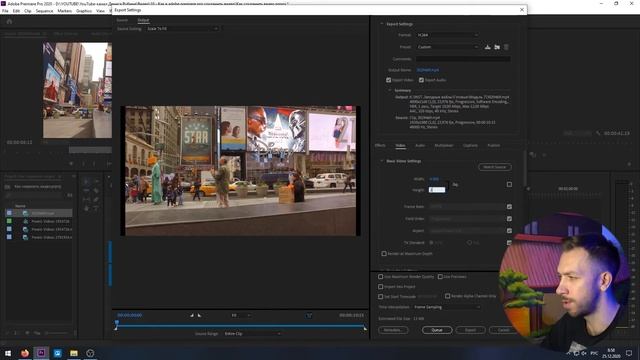Viewport: 640px width, 360px height.
Task: Open the Multiplexer tab
Action: [x=444, y=145]
